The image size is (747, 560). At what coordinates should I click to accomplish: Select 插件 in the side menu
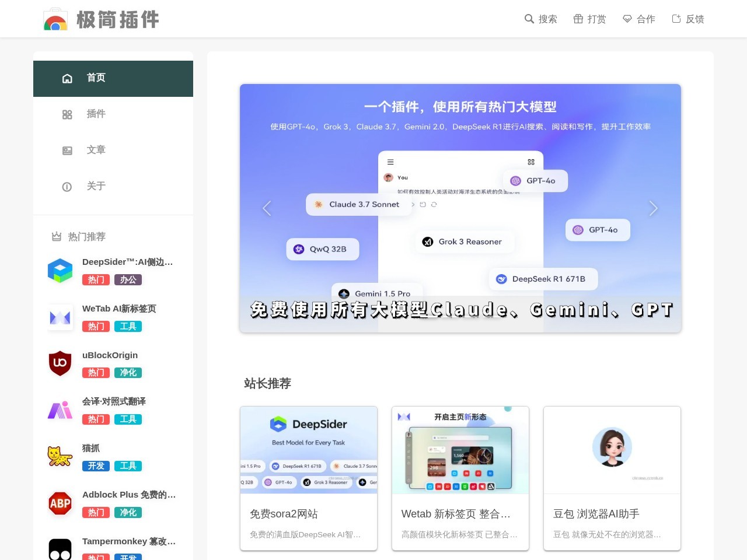[x=113, y=115]
